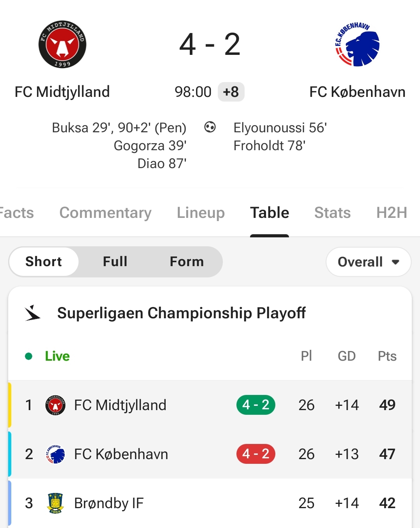Image resolution: width=420 pixels, height=528 pixels.
Task: Tap the green 4 - 2 live score badge
Action: (x=256, y=405)
